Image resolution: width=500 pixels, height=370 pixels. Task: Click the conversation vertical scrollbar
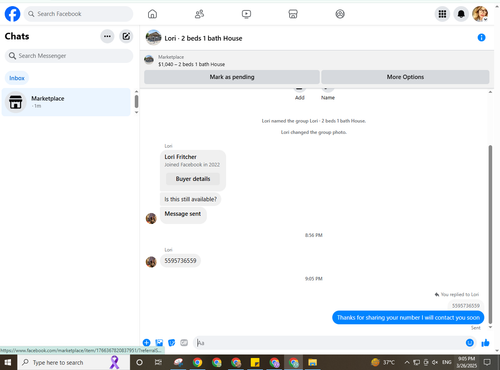pyautogui.click(x=490, y=234)
